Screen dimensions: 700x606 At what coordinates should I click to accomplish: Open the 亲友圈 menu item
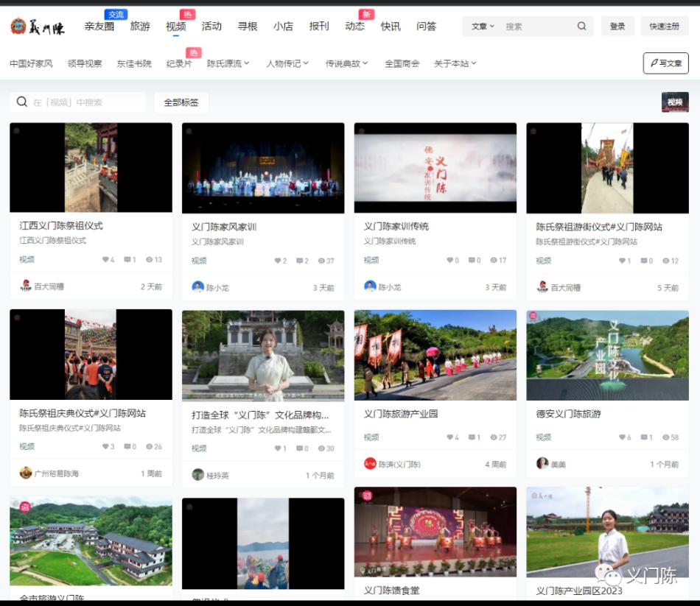point(99,26)
